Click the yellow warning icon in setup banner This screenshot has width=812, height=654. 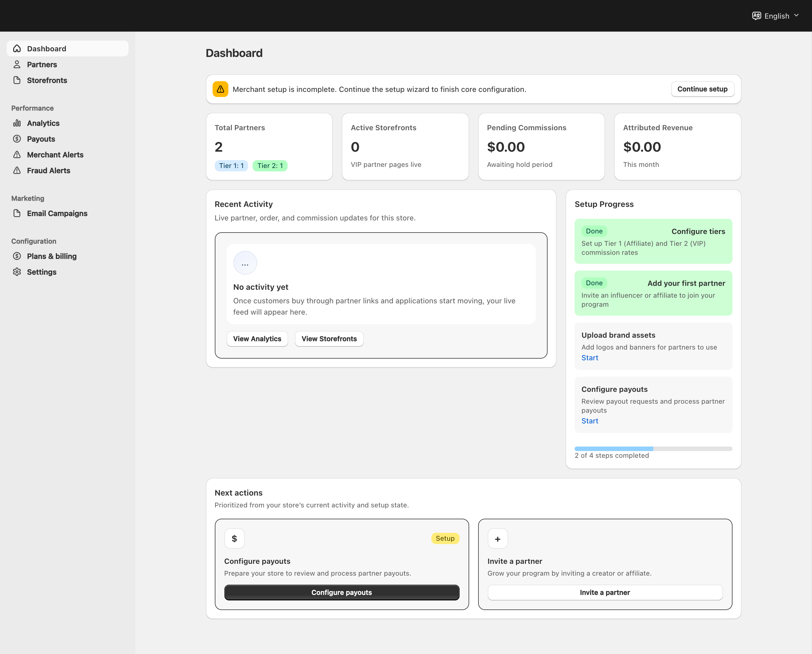pyautogui.click(x=220, y=89)
